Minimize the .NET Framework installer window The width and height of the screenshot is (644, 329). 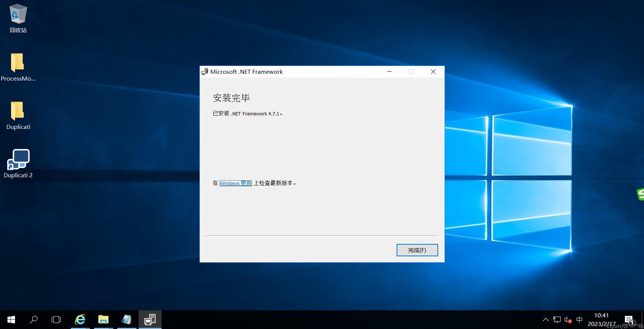click(389, 72)
